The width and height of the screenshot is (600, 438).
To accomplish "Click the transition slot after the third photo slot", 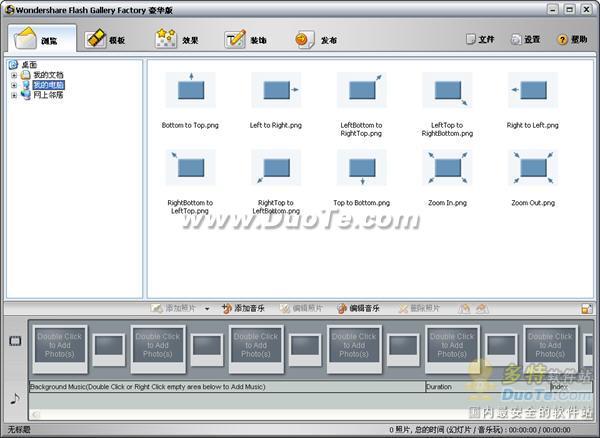I will [x=305, y=349].
